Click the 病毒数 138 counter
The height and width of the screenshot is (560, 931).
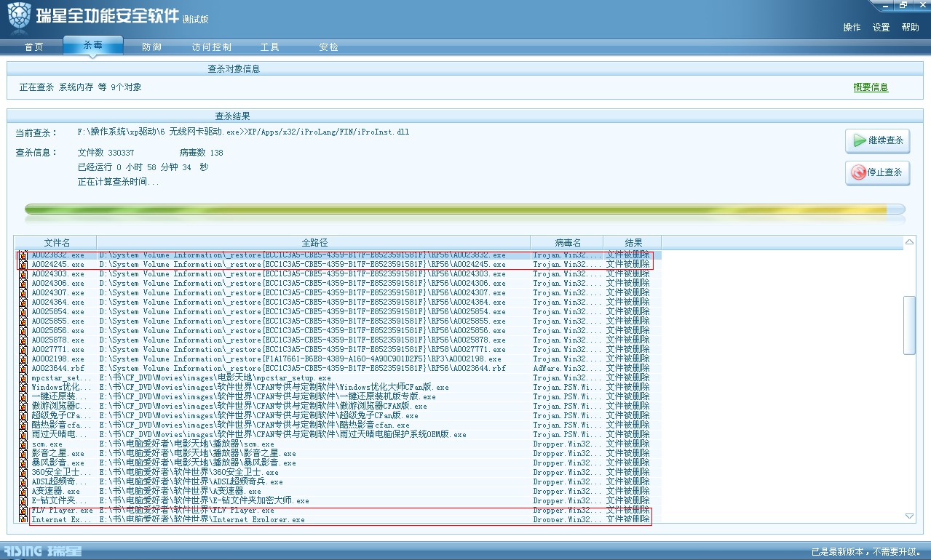202,153
